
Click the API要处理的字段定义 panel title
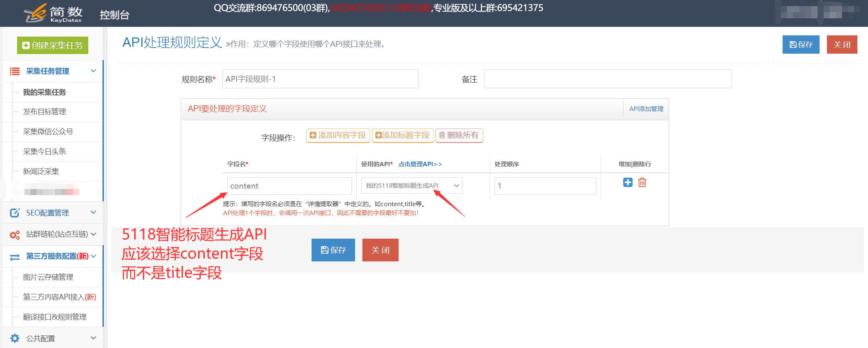point(227,109)
